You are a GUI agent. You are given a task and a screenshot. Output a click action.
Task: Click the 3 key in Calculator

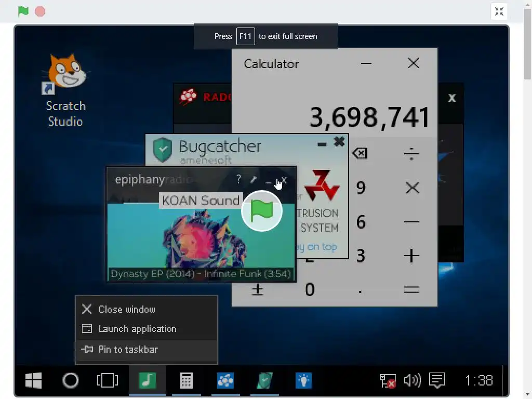361,256
